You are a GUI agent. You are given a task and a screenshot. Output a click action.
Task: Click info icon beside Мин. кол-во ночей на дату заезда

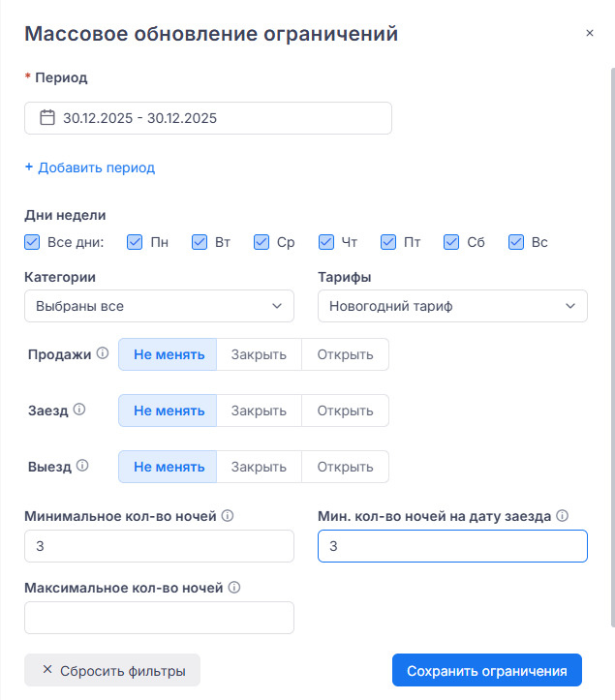pos(562,516)
